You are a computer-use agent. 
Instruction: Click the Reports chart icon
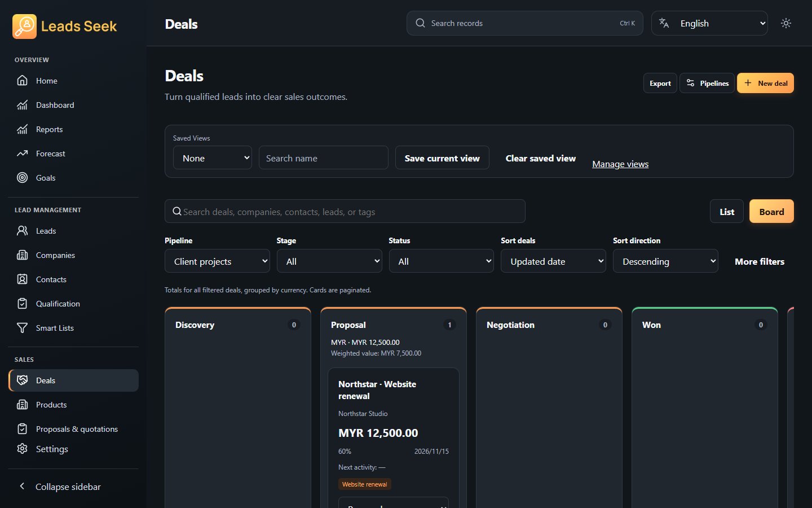pyautogui.click(x=22, y=129)
